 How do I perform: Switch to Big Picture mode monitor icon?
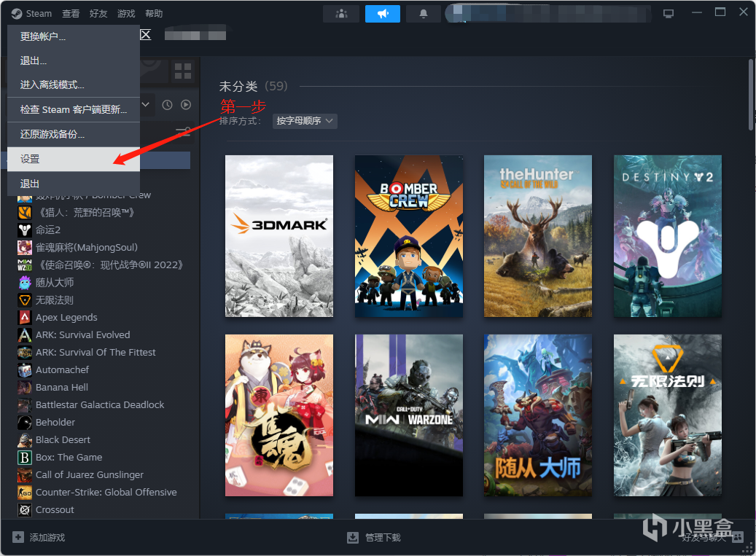669,14
